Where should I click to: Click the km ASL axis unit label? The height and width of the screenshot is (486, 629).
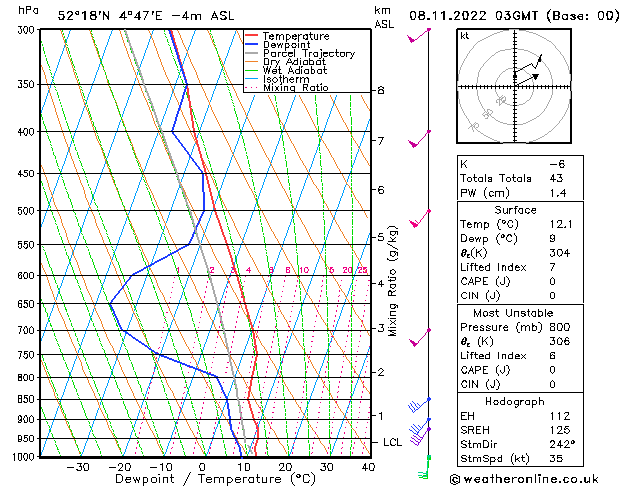click(x=384, y=17)
